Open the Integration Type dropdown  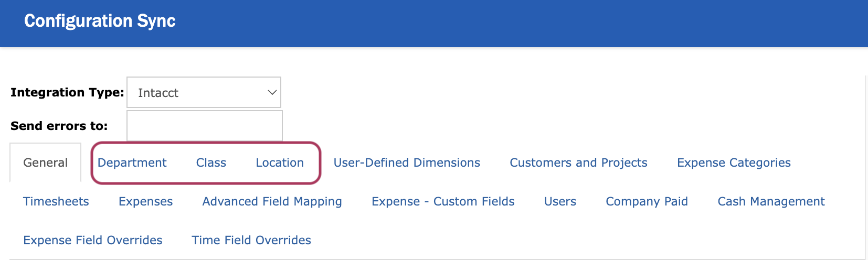[x=203, y=93]
